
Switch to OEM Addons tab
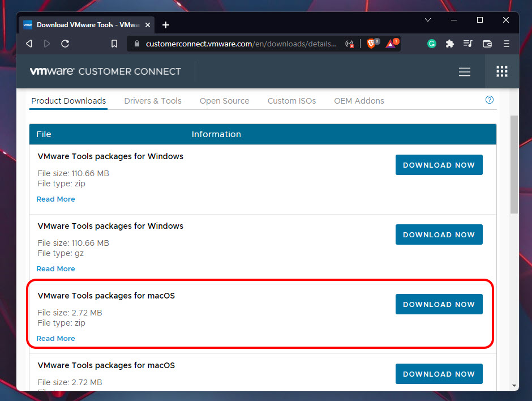click(x=359, y=101)
